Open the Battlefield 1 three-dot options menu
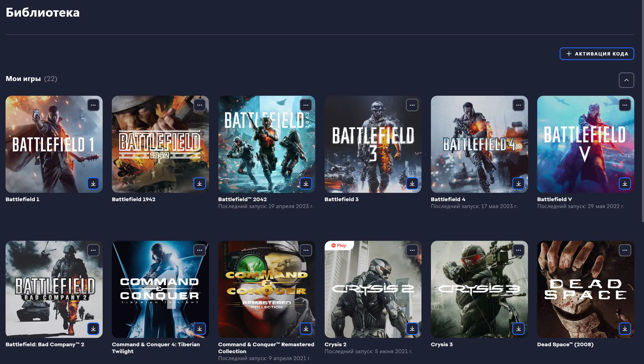 [93, 105]
